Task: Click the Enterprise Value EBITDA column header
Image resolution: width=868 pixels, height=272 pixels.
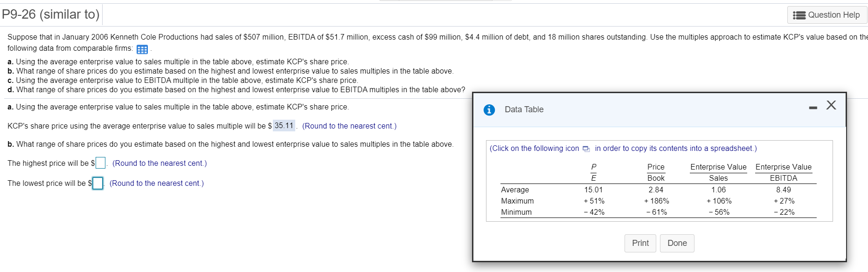Action: click(x=784, y=172)
